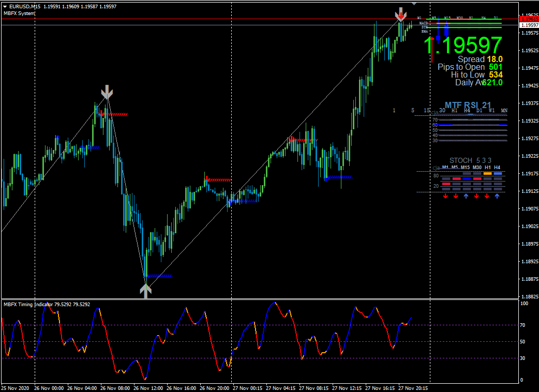Click the M30 column header in the STOCH panel
The image size is (539, 392).
pyautogui.click(x=477, y=168)
